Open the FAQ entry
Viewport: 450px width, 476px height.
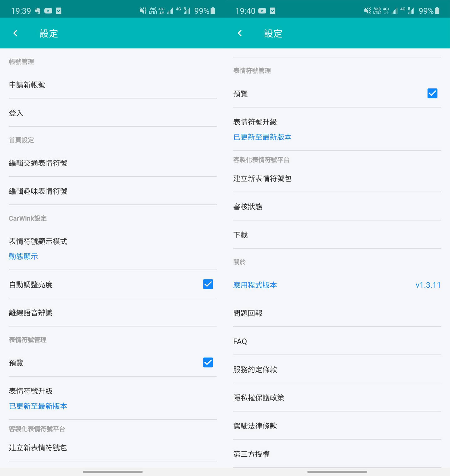click(x=240, y=341)
